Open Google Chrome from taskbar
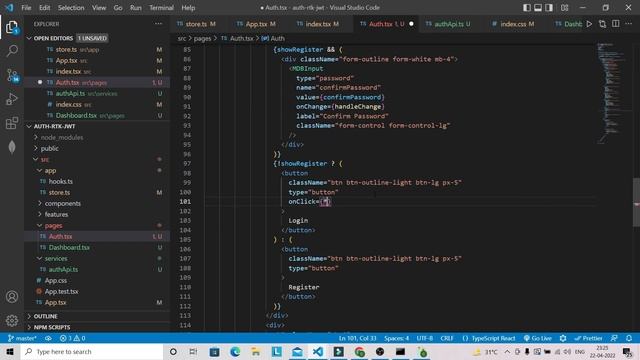The image size is (640, 360). point(359,352)
